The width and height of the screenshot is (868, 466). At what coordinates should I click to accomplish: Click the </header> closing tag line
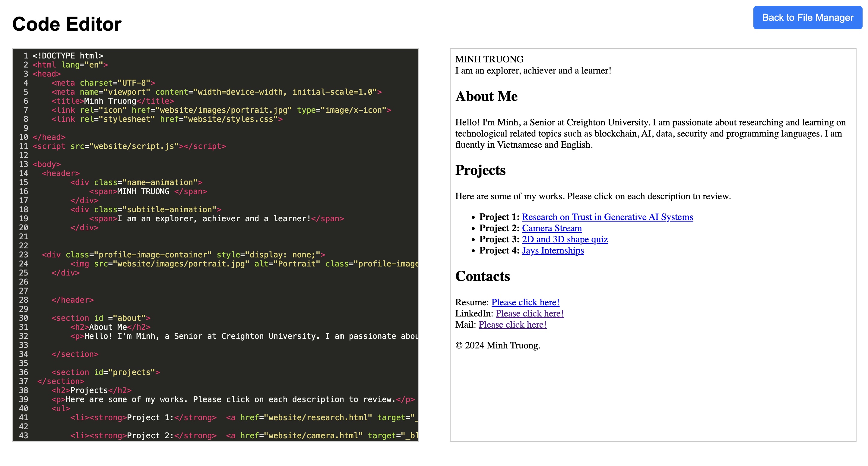click(x=72, y=300)
